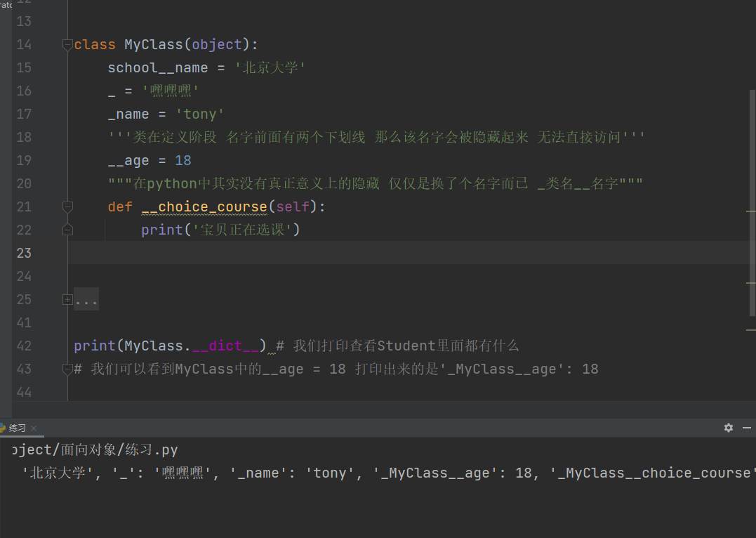
Task: Click the _name variable on line 17
Action: point(128,114)
